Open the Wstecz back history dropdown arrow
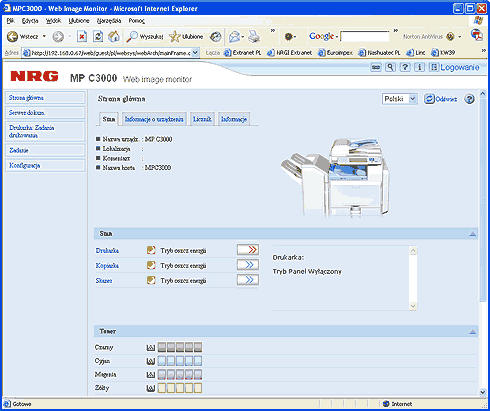 click(x=44, y=36)
